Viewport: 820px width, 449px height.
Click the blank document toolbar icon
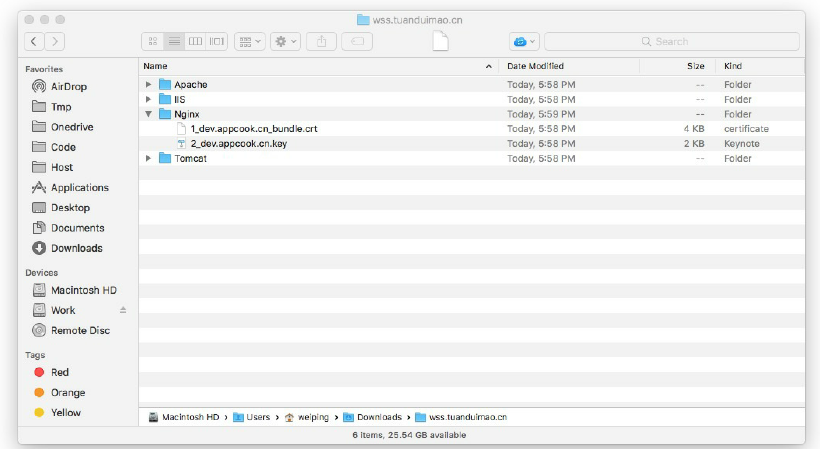(x=440, y=41)
